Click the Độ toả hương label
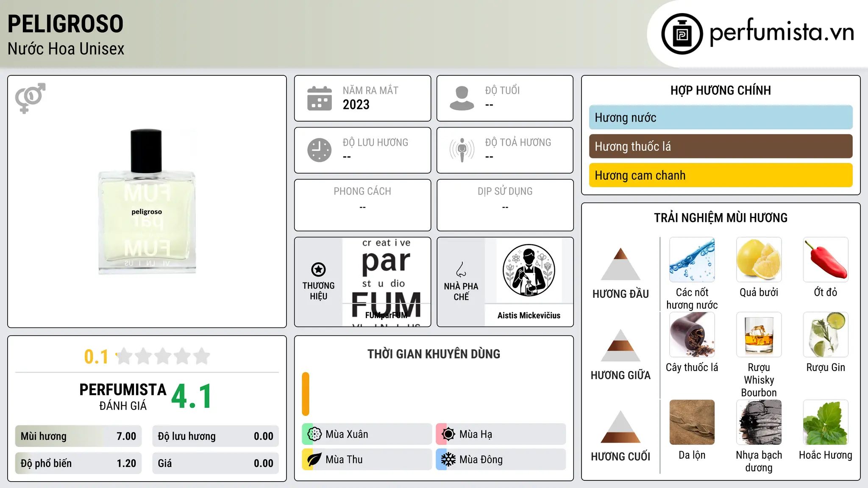This screenshot has width=868, height=488. click(518, 142)
